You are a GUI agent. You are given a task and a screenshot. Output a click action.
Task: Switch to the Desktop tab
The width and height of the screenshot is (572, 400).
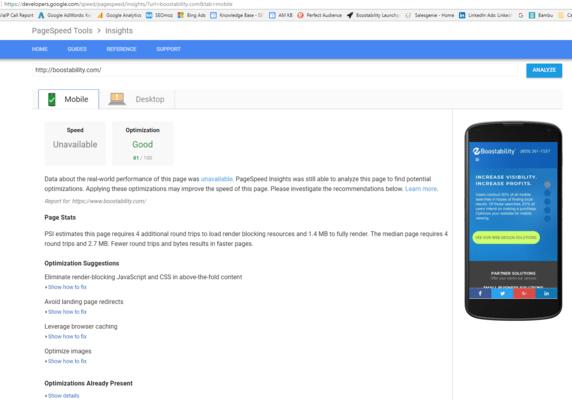click(x=137, y=99)
